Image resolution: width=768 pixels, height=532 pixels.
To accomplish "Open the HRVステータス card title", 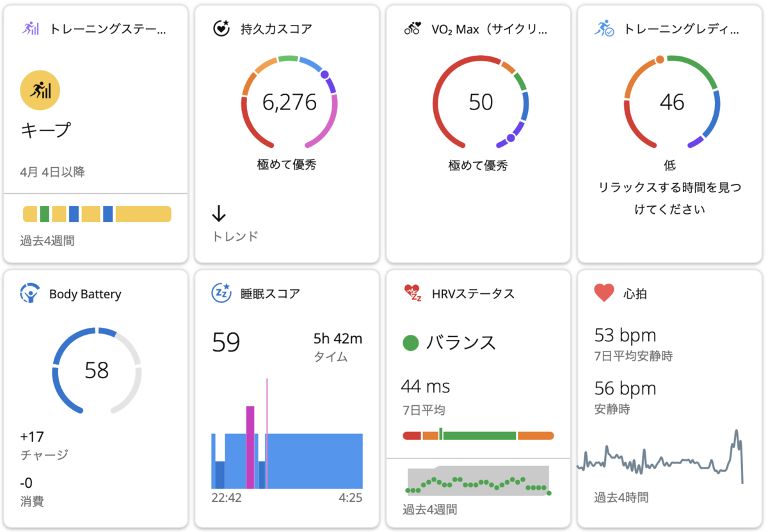I will [x=473, y=294].
